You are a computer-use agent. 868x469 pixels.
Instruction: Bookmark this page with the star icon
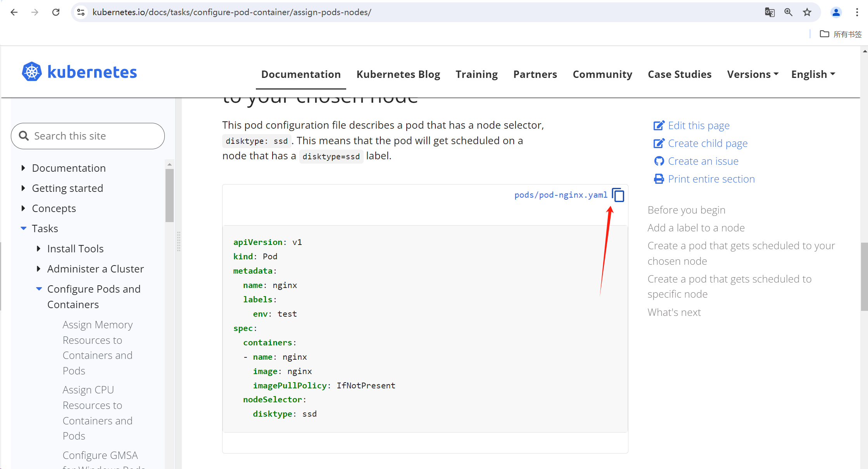pos(807,12)
